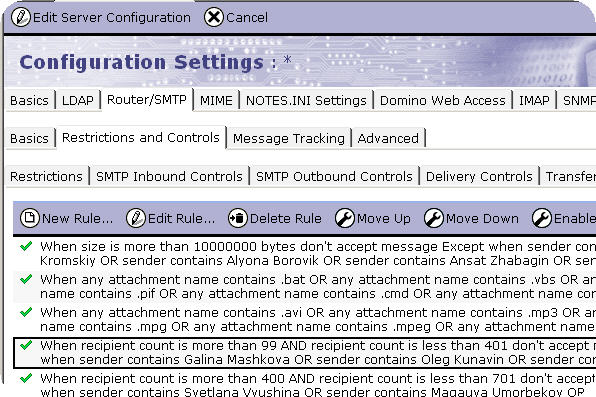Open the Restrictions tab
This screenshot has width=596, height=397.
coord(46,176)
